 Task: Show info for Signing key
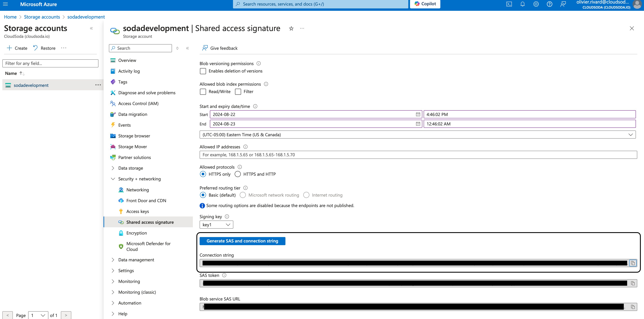227,216
